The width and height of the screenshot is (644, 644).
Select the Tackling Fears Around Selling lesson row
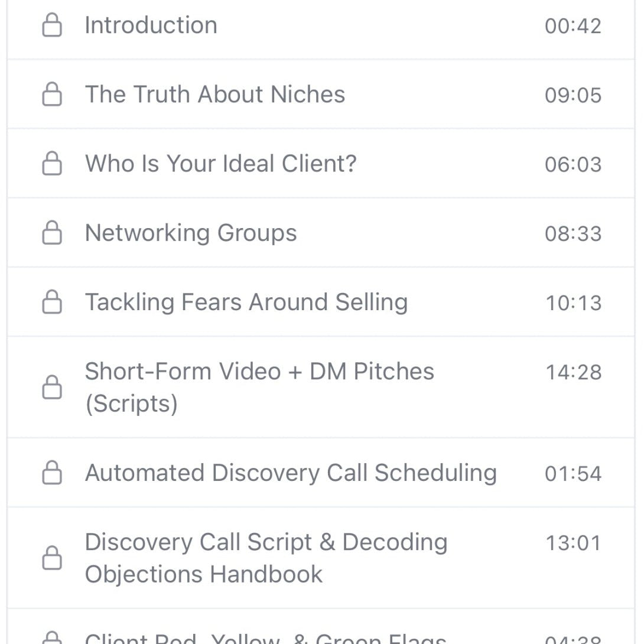click(x=247, y=301)
